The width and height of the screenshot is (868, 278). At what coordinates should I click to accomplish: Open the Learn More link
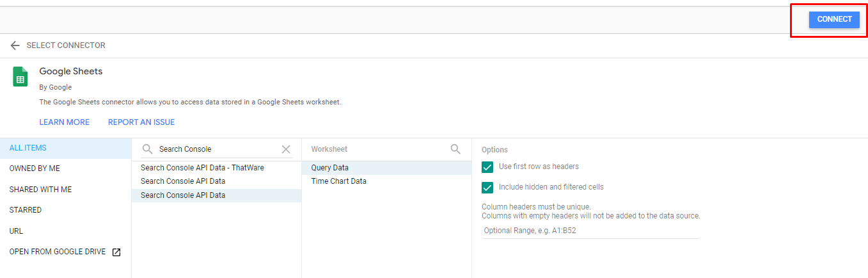(65, 122)
